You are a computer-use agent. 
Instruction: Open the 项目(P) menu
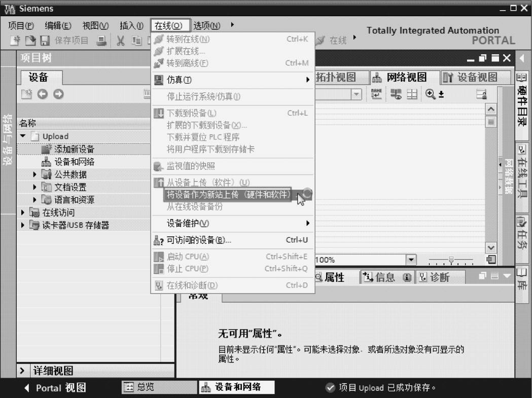click(x=21, y=25)
